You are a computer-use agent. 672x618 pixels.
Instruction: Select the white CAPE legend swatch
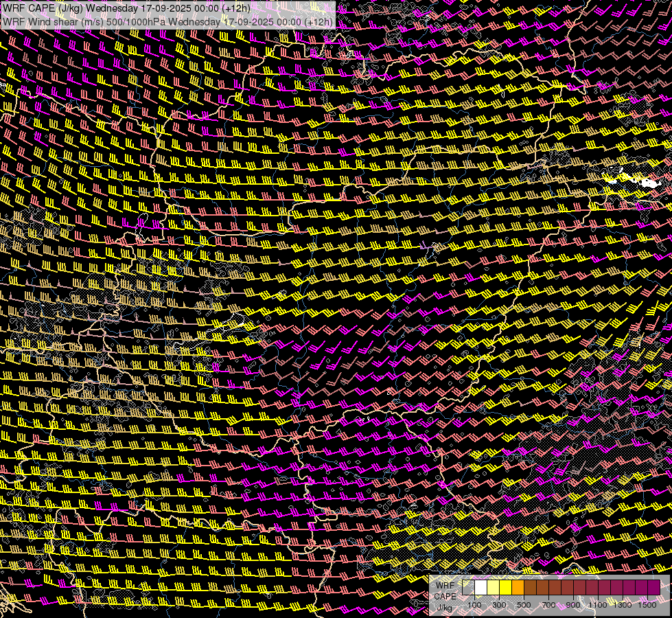[x=480, y=587]
